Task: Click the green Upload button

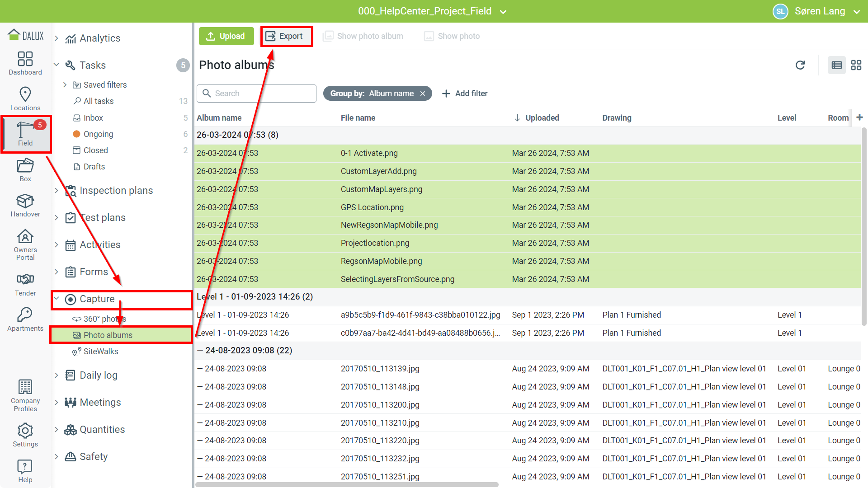Action: (x=226, y=36)
